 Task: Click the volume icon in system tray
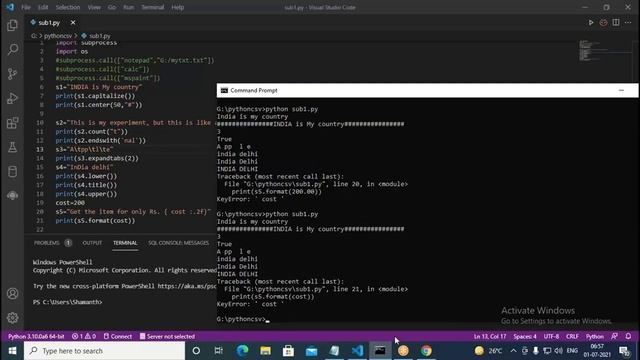(x=559, y=351)
